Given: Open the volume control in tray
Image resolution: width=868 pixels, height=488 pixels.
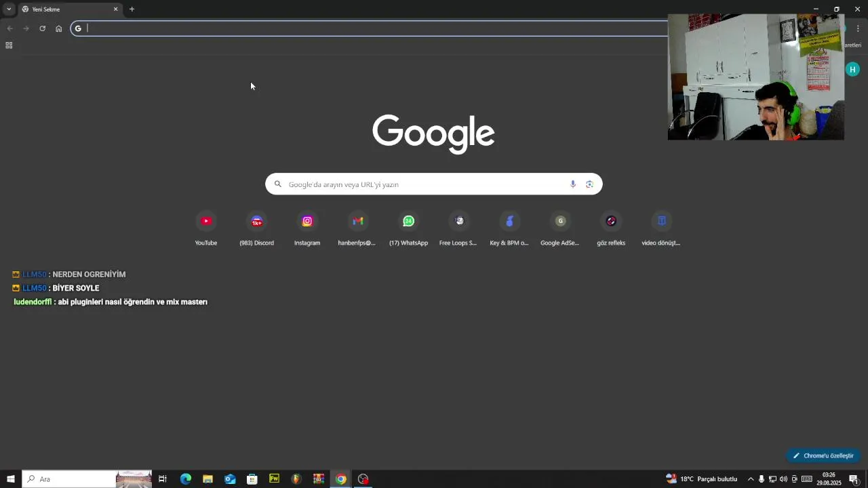Looking at the screenshot, I should [x=783, y=479].
